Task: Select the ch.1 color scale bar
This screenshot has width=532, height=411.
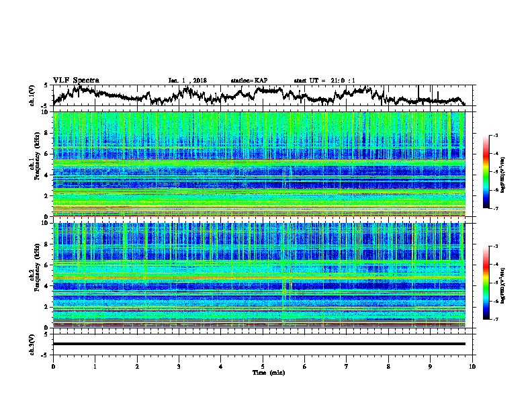Action: click(486, 172)
